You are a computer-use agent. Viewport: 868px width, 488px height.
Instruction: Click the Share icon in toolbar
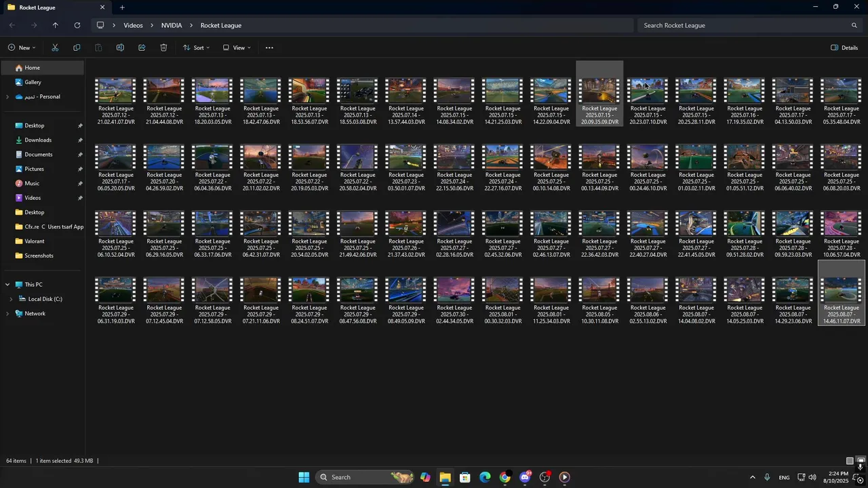pyautogui.click(x=142, y=47)
